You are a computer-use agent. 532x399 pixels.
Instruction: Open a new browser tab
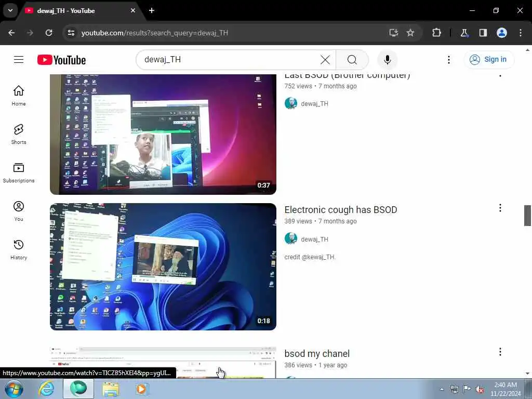(152, 10)
